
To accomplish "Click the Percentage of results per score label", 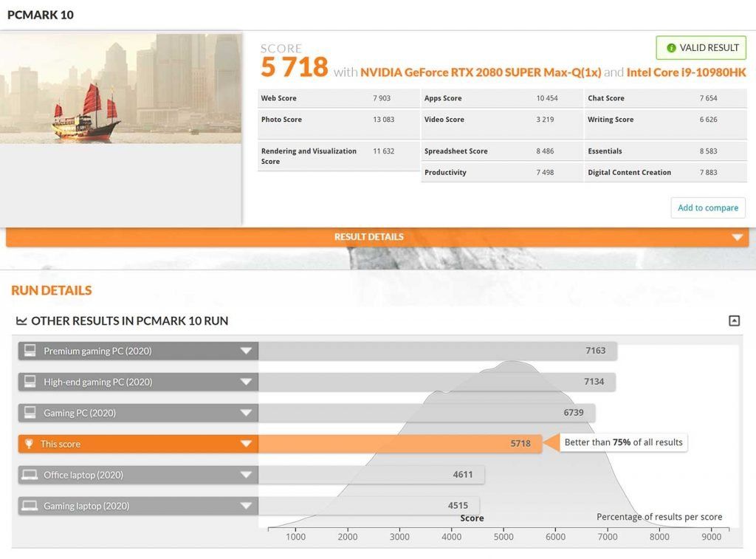I will 659,517.
